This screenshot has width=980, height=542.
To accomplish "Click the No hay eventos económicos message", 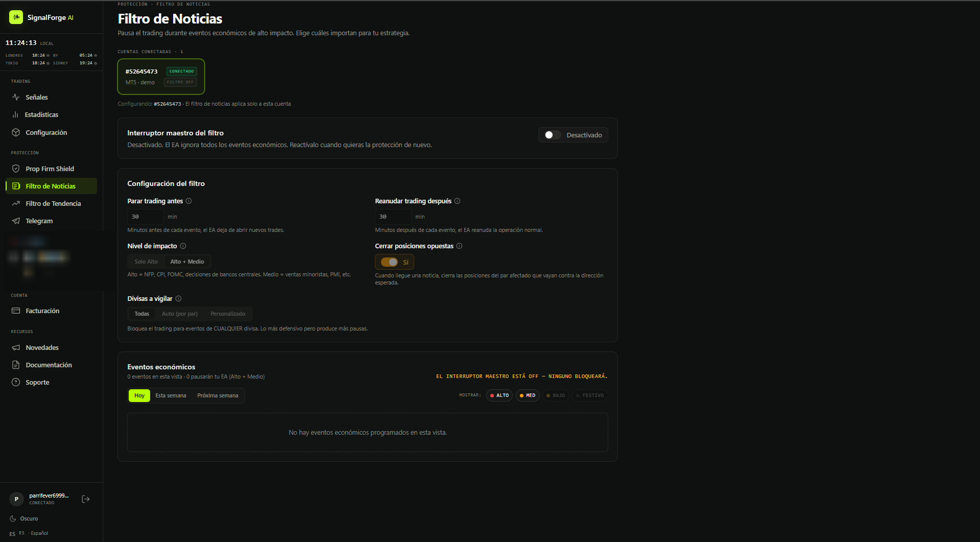I will pos(368,433).
